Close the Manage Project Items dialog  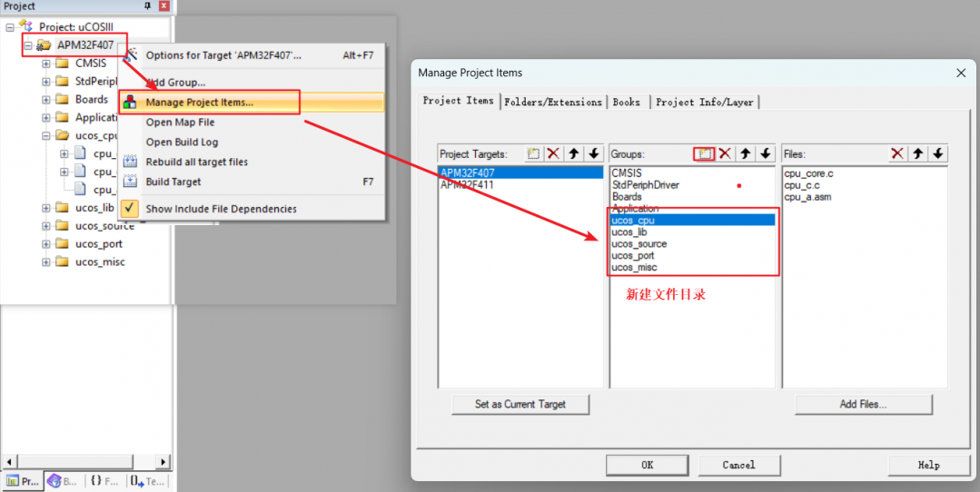pyautogui.click(x=961, y=73)
